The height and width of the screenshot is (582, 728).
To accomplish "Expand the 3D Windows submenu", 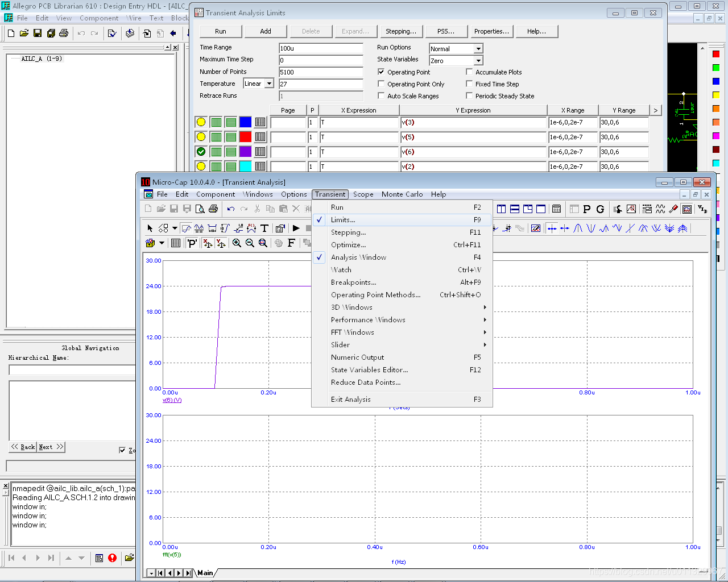I will tap(402, 307).
